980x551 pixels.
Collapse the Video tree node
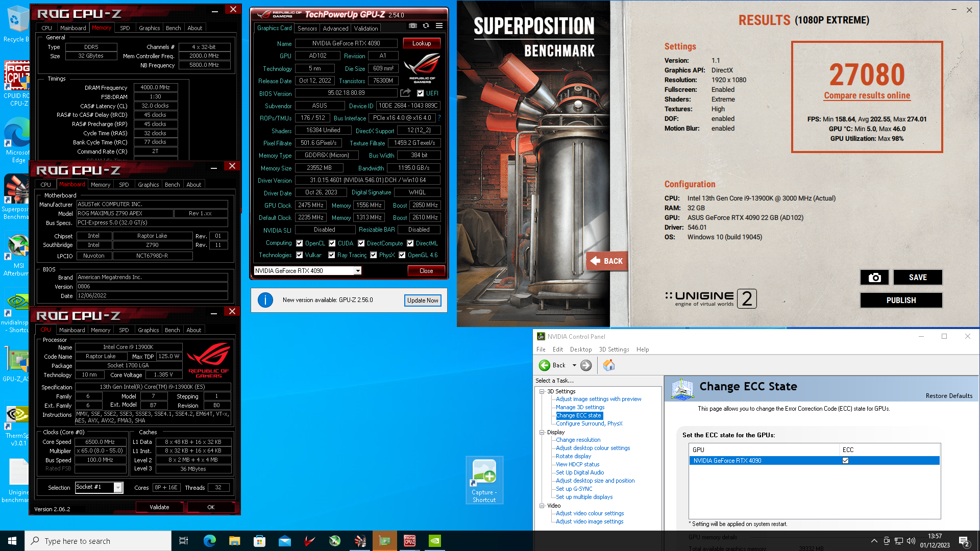click(x=542, y=506)
